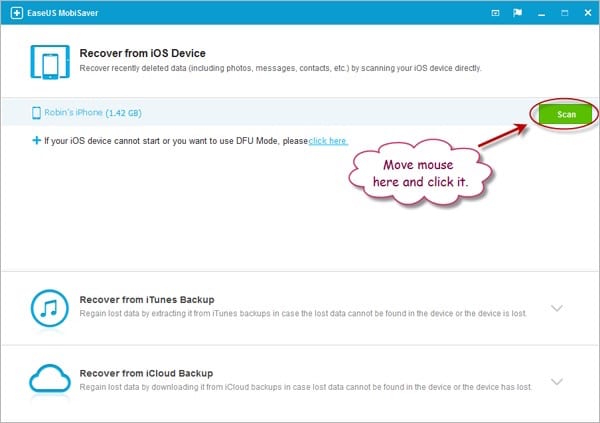Click the EaseUS MobiSaver logo icon
Viewport: 600px width, 423px height.
coord(16,13)
